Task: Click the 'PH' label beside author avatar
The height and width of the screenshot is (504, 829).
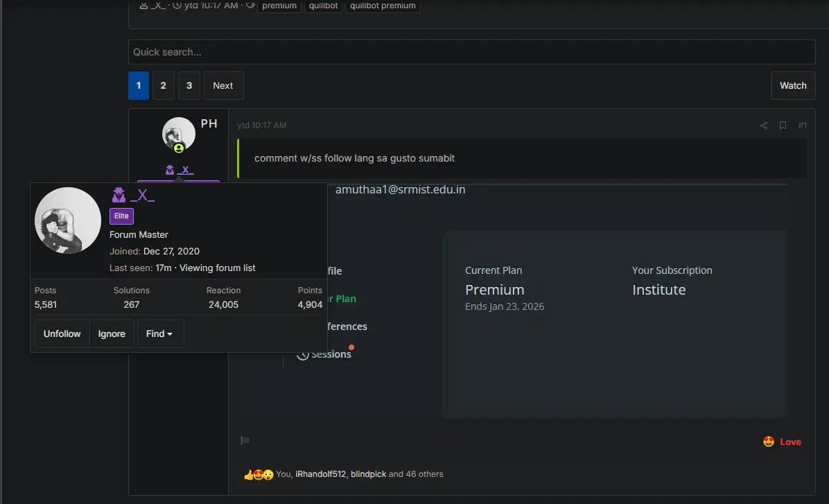Action: point(209,124)
